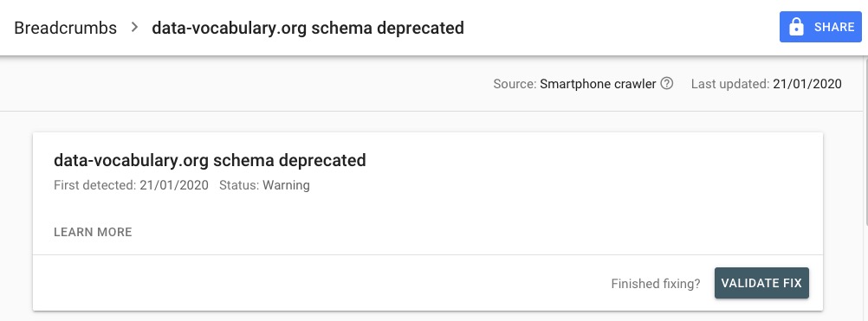Click the Source: label

point(515,84)
